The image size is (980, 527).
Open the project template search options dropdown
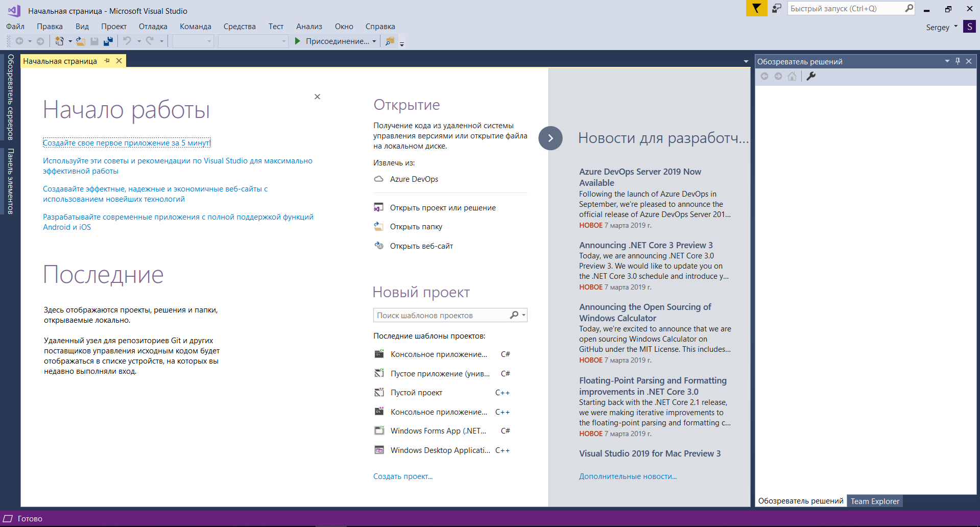click(x=523, y=315)
